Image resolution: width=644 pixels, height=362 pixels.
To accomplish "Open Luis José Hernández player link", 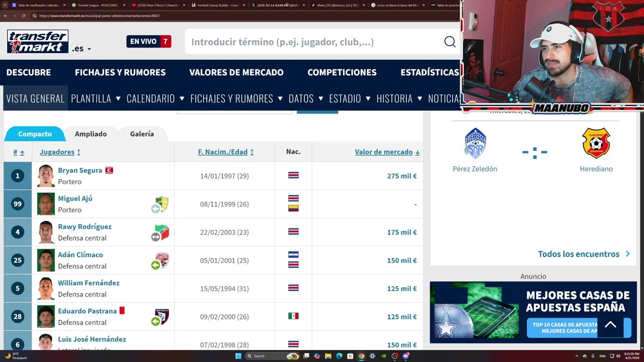I will [x=92, y=339].
